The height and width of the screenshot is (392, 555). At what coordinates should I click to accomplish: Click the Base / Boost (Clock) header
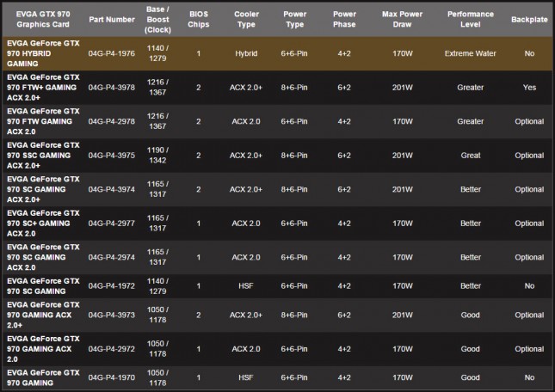pos(157,20)
